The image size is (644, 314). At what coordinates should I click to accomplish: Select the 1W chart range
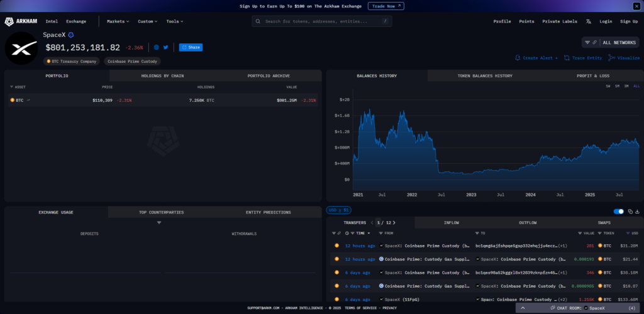(x=608, y=86)
